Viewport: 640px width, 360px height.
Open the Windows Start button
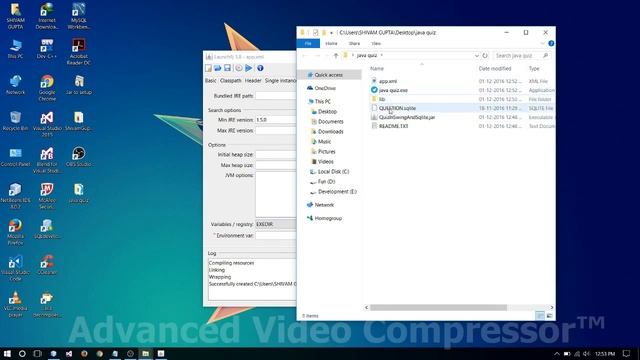click(x=7, y=353)
